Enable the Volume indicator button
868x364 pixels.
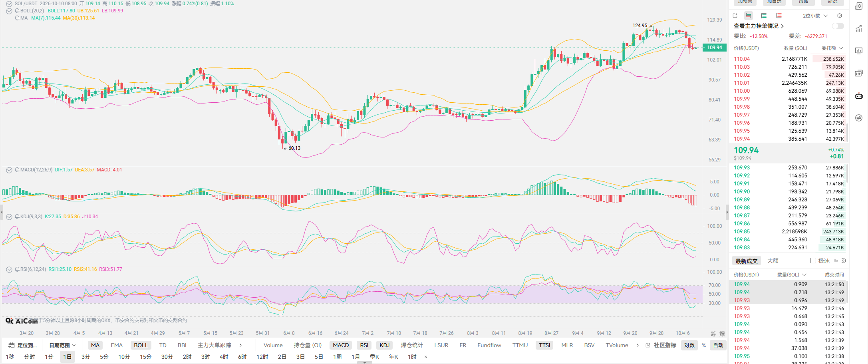[273, 345]
